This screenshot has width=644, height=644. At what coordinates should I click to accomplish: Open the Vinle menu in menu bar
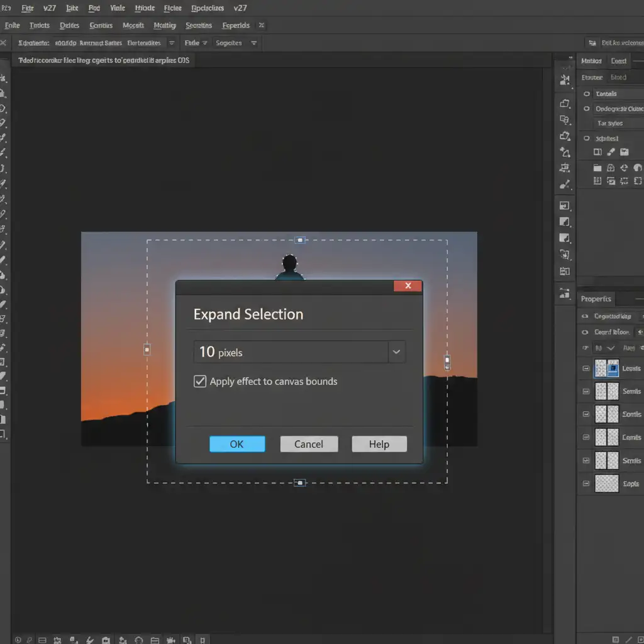(118, 8)
